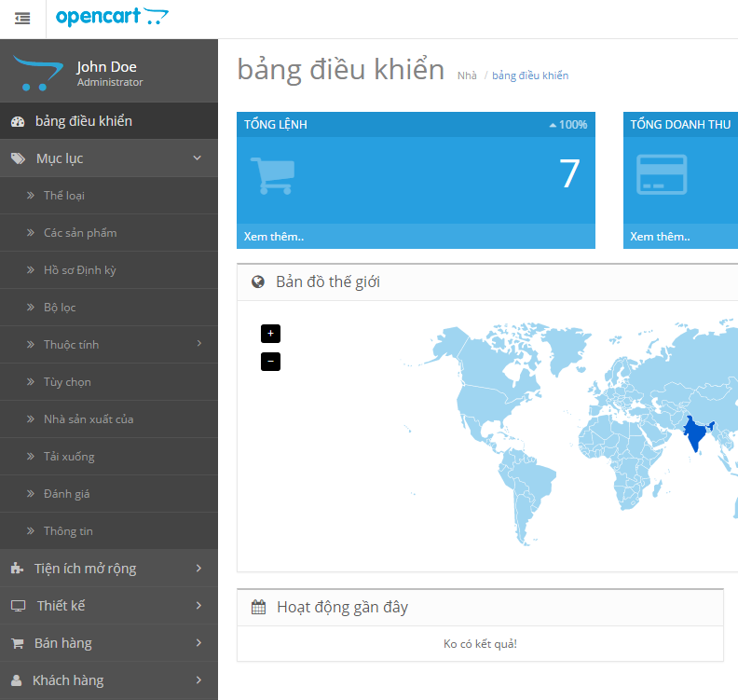The width and height of the screenshot is (738, 700).
Task: Select Tùy chọn in the catalog menu
Action: tap(109, 382)
